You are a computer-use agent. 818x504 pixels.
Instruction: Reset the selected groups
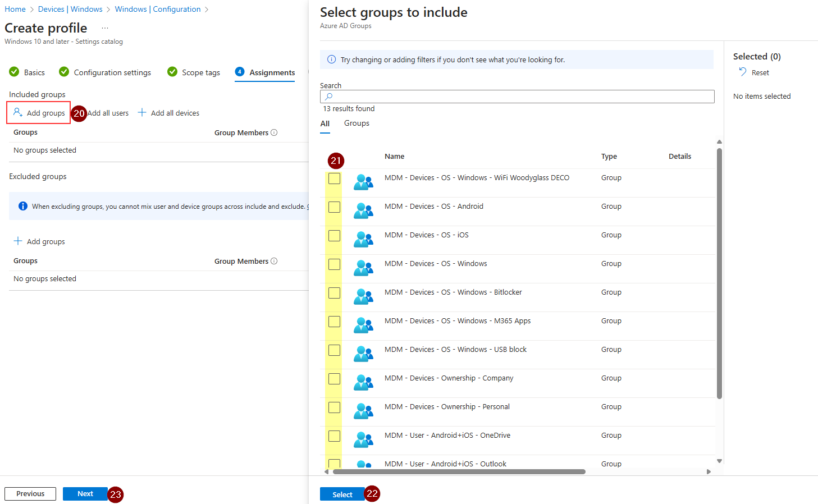(754, 72)
